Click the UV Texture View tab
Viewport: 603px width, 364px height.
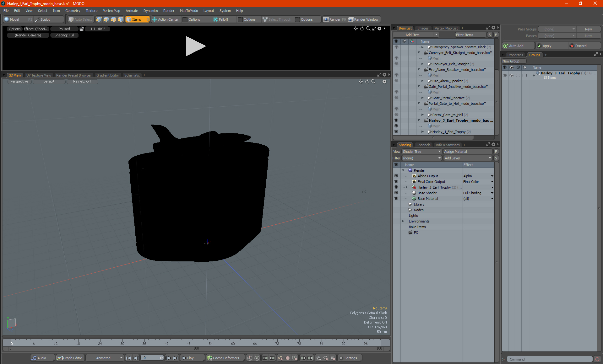pyautogui.click(x=39, y=75)
